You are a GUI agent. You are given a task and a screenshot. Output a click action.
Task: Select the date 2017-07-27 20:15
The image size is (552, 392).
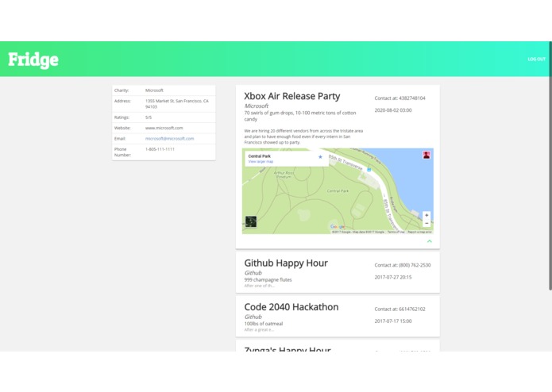tap(393, 277)
